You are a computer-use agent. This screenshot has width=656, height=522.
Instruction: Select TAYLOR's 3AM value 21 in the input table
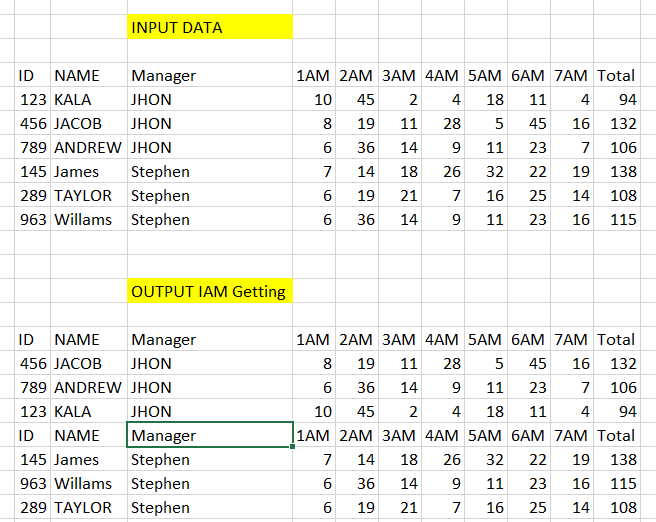pos(400,195)
